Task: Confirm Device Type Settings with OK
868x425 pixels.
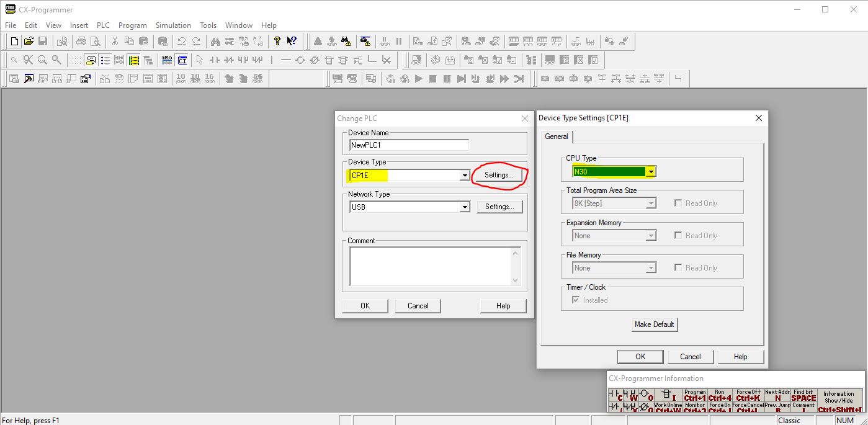Action: tap(640, 357)
